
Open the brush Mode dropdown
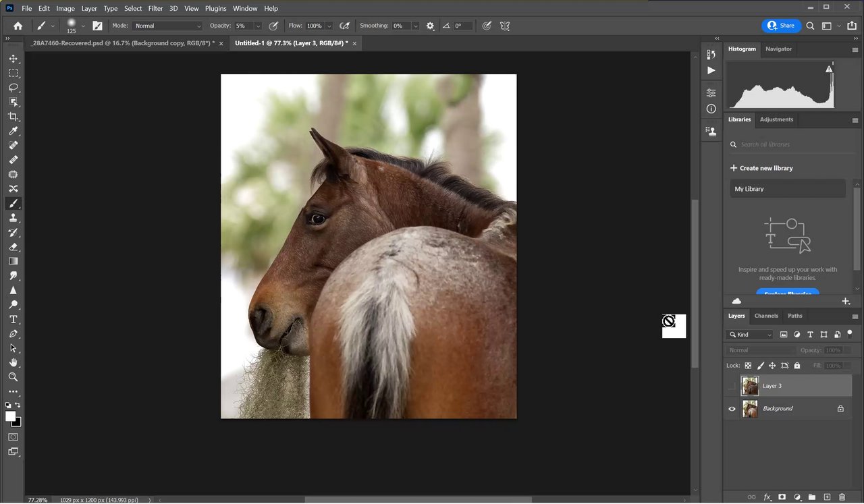(x=167, y=26)
